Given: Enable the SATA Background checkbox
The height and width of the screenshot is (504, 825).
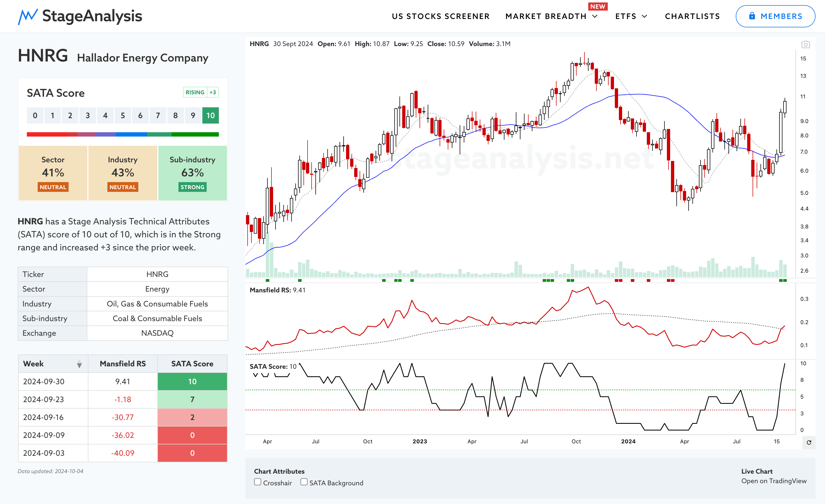Looking at the screenshot, I should click(x=304, y=482).
